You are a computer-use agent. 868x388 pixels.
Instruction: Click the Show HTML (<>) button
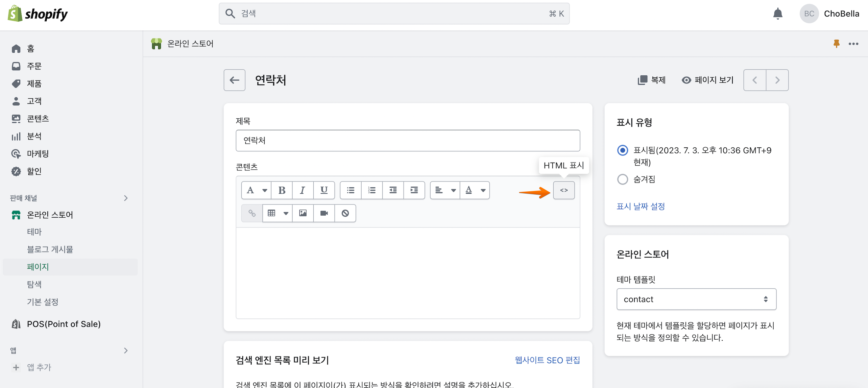coord(564,190)
